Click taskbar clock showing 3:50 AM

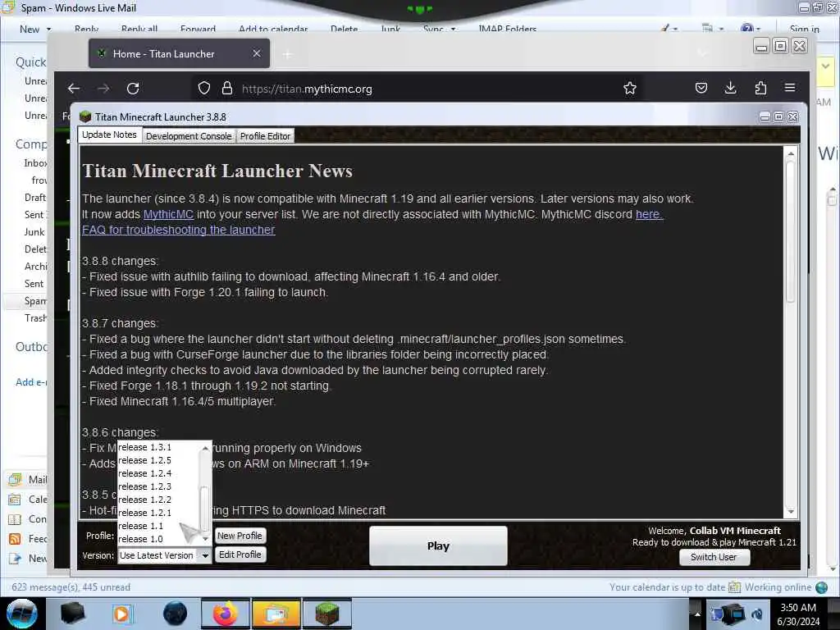[x=798, y=614]
